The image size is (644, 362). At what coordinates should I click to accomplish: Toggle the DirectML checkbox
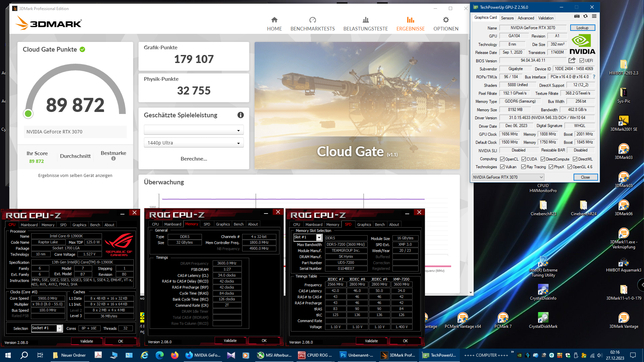point(575,159)
